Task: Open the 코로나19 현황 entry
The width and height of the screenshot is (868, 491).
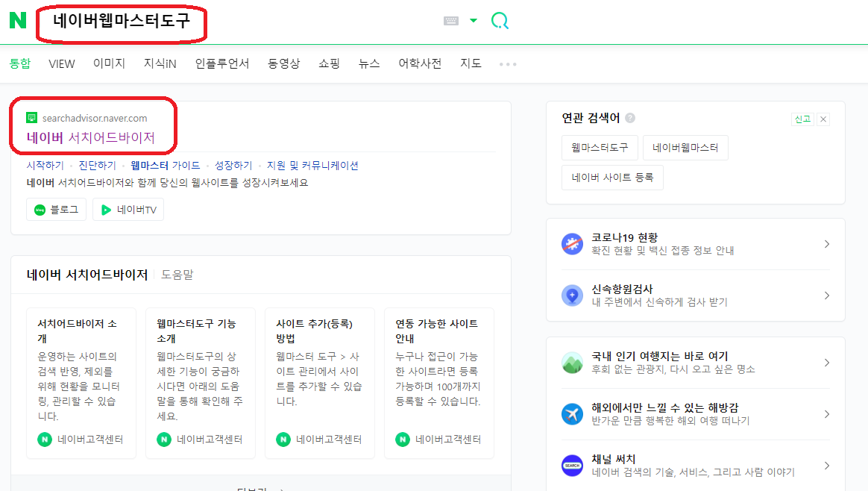Action: [696, 244]
